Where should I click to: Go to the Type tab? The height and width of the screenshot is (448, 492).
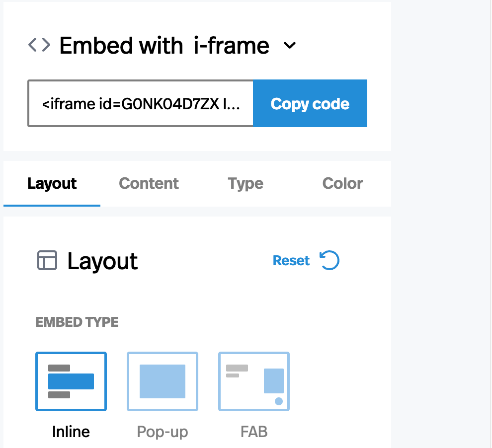click(x=246, y=183)
